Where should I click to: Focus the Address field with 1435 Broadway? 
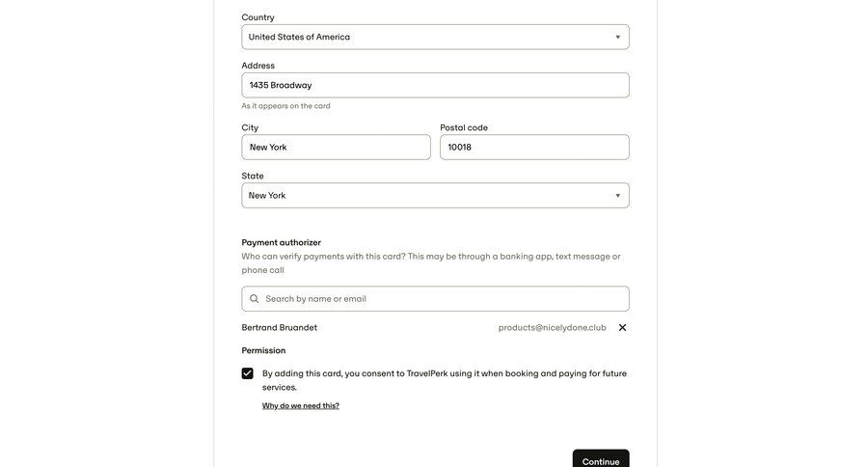[435, 86]
